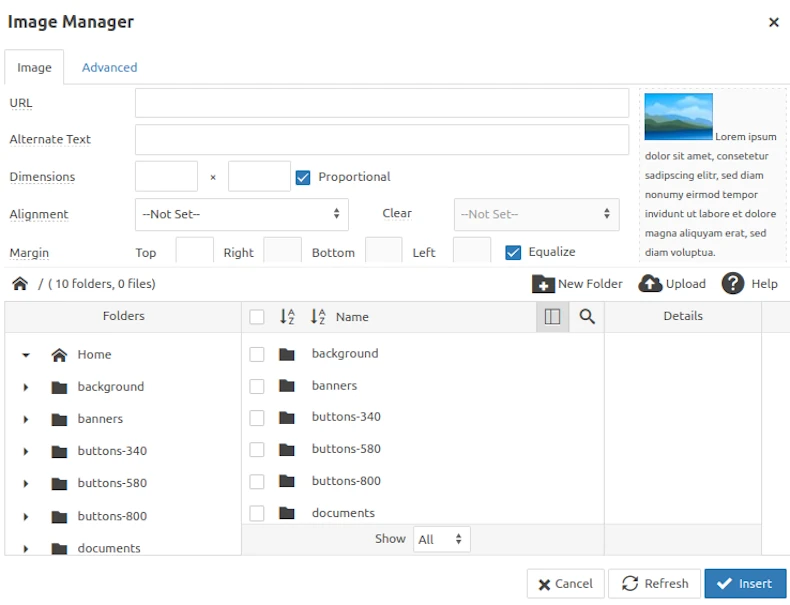This screenshot has width=790, height=605.
Task: Open the Show All dropdown
Action: point(441,539)
